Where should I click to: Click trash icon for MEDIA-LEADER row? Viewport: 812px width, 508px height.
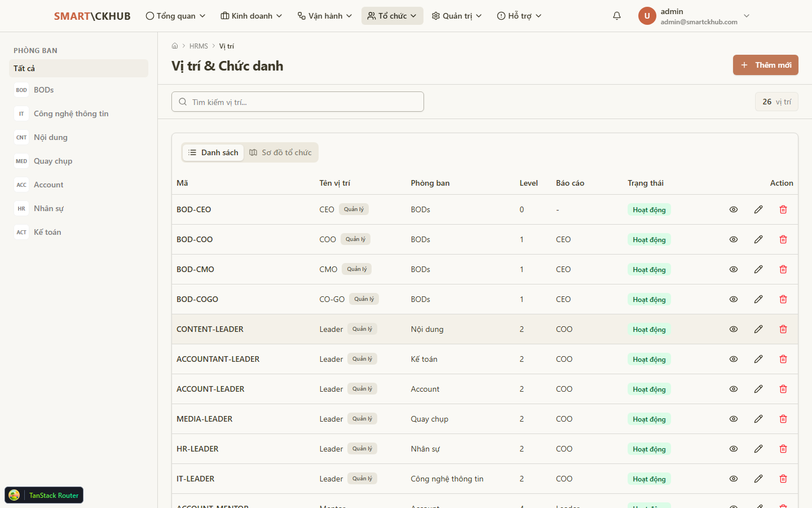[x=783, y=419]
